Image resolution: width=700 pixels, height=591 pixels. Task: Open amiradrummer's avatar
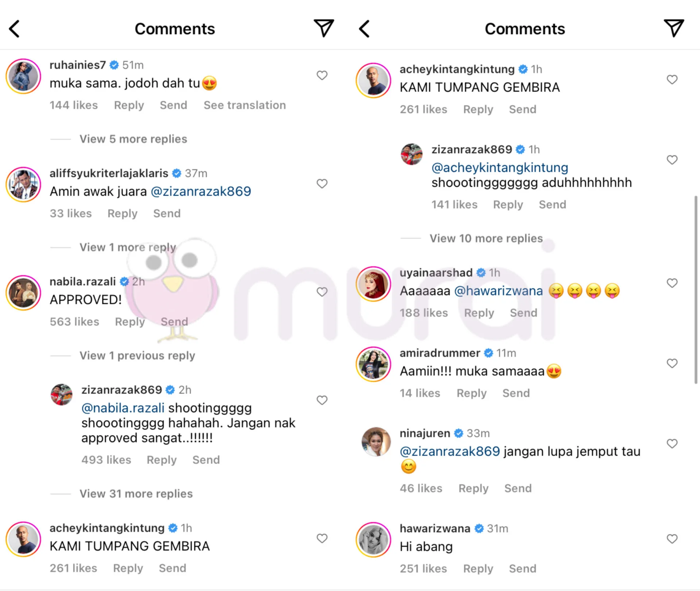click(x=373, y=364)
